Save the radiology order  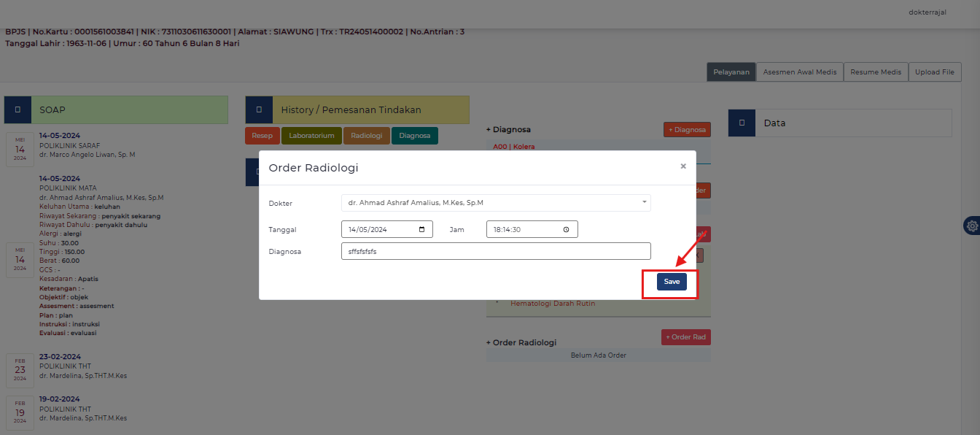[x=672, y=282]
